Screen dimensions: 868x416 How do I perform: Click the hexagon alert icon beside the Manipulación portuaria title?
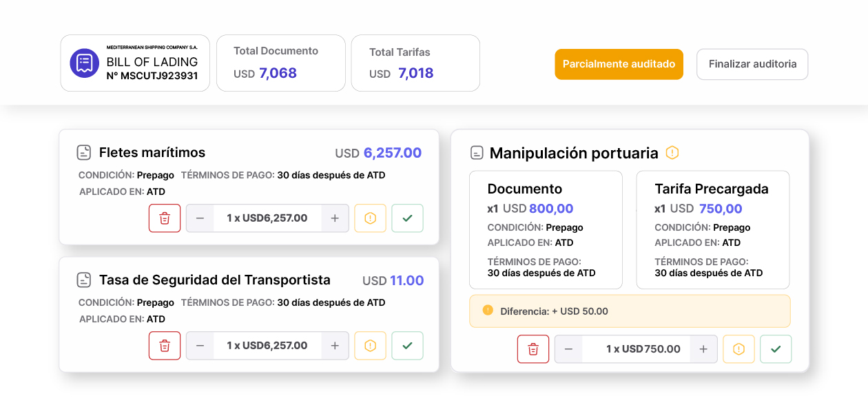click(672, 153)
